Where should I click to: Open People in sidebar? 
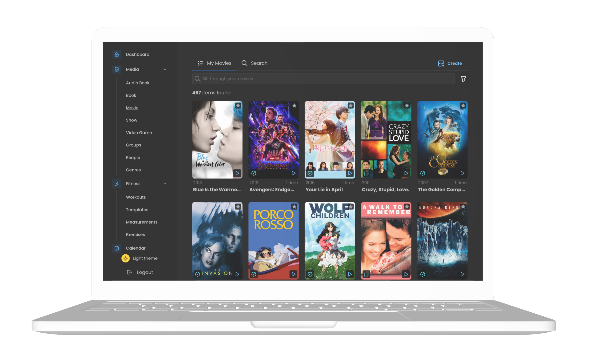click(133, 158)
